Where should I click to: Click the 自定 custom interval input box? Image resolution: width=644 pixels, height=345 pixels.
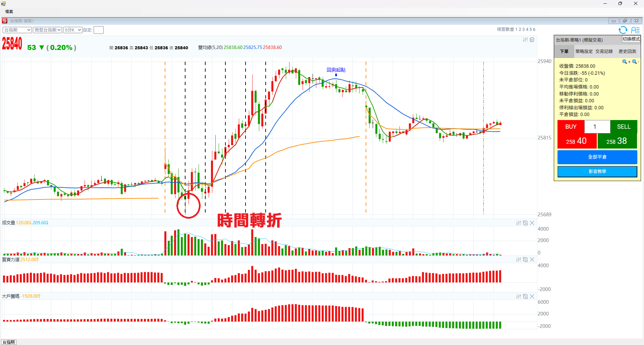tap(98, 30)
